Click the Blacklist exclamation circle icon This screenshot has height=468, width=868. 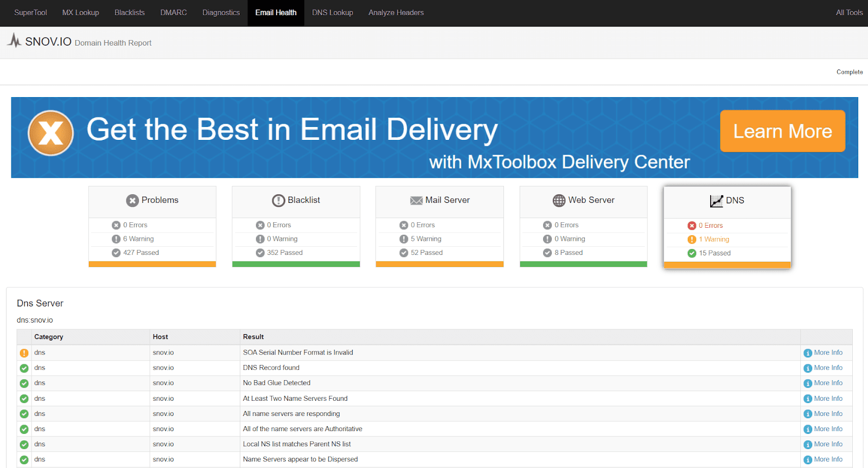pos(278,201)
